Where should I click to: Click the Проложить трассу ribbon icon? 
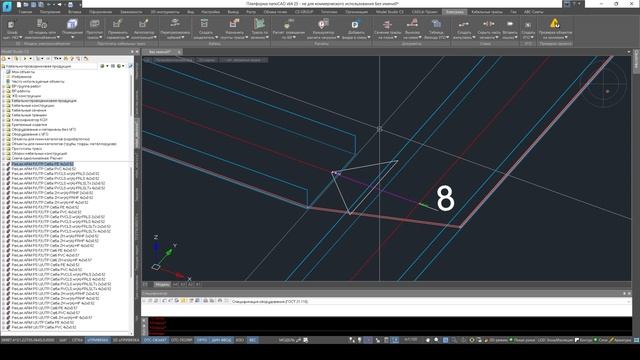point(94,24)
